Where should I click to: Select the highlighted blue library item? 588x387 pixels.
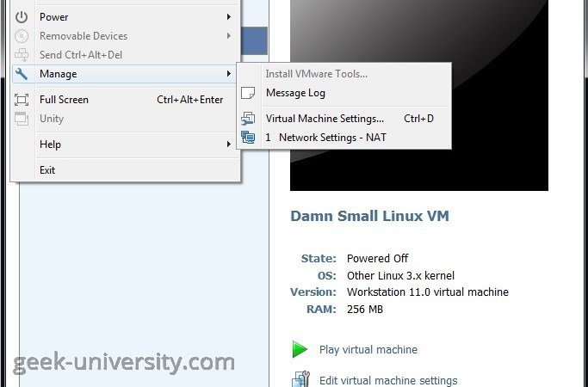254,40
